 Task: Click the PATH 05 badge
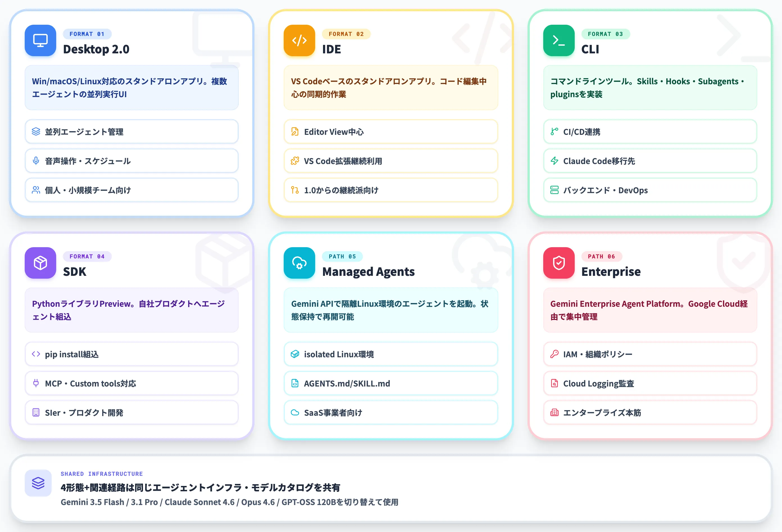click(x=342, y=256)
